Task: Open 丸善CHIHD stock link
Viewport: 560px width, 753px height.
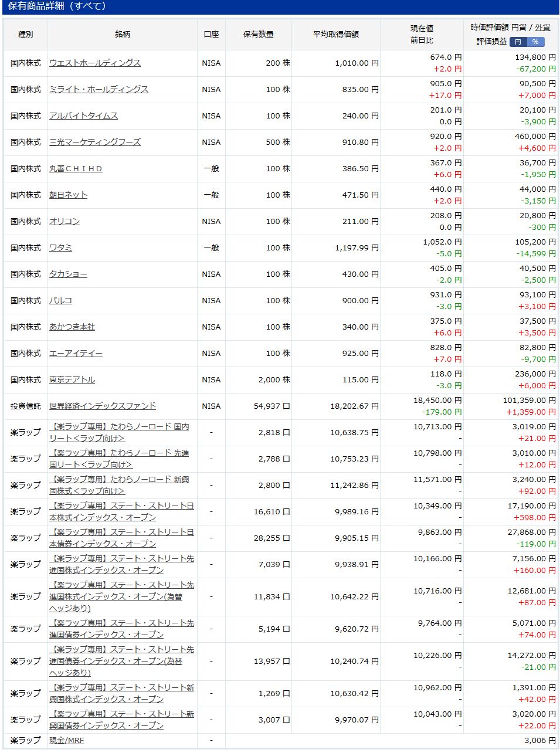Action: pyautogui.click(x=76, y=168)
